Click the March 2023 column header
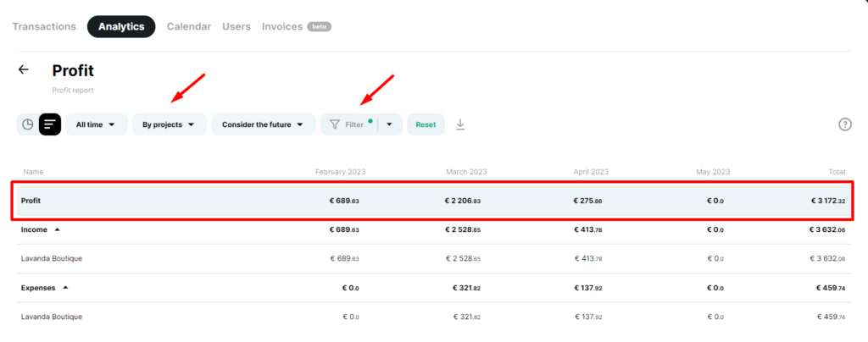Image resolution: width=868 pixels, height=342 pixels. (x=467, y=172)
